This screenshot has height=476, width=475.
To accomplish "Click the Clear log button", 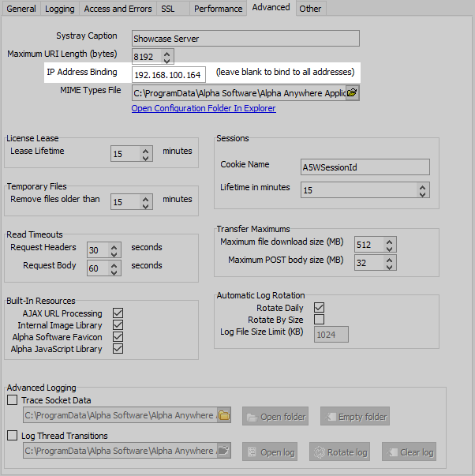I will tap(410, 452).
